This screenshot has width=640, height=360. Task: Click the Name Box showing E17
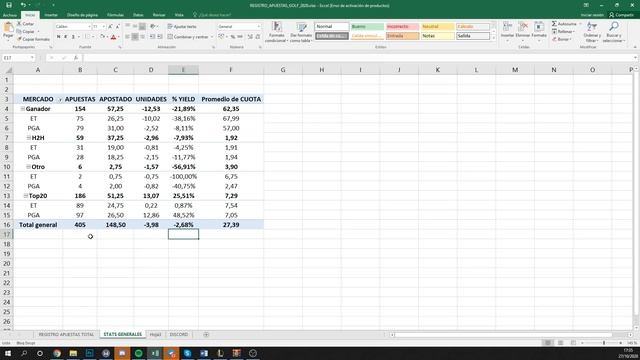[x=18, y=58]
